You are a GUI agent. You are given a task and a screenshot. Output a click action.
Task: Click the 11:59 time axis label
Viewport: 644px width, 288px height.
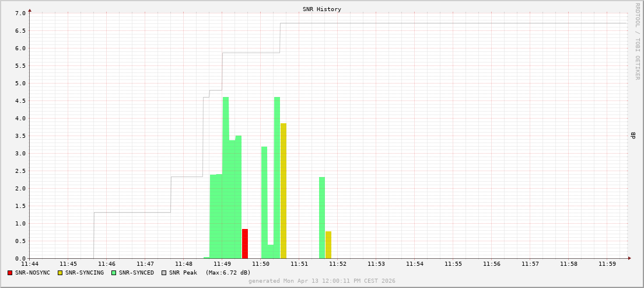coord(607,264)
